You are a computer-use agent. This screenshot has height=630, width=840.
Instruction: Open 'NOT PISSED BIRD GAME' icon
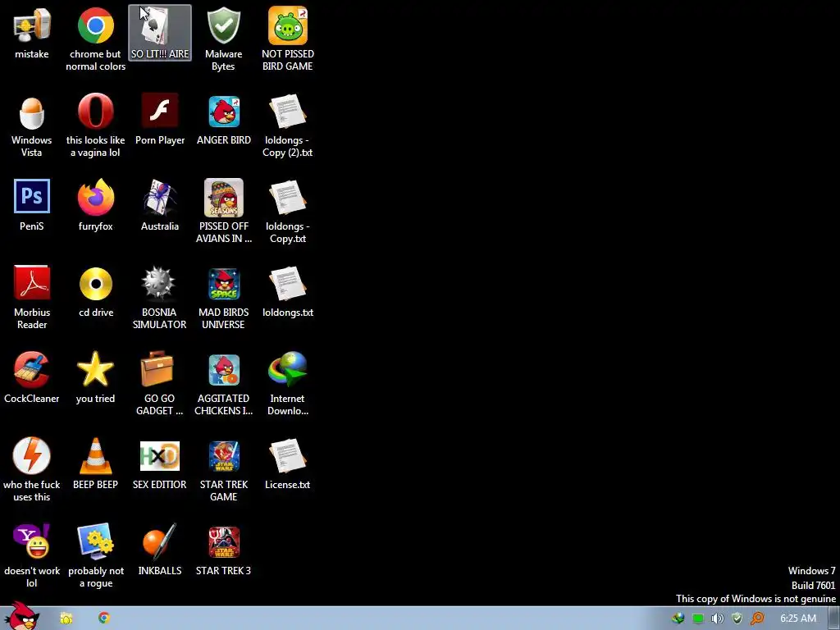pos(288,39)
